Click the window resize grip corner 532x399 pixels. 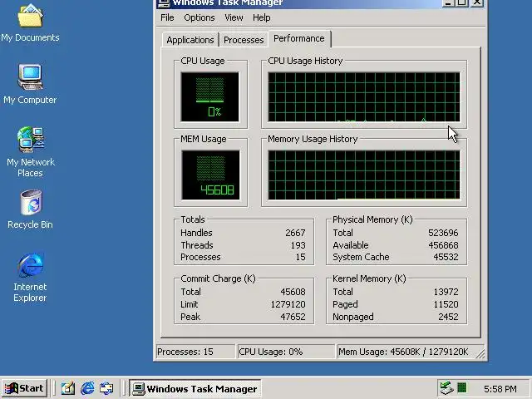(480, 354)
